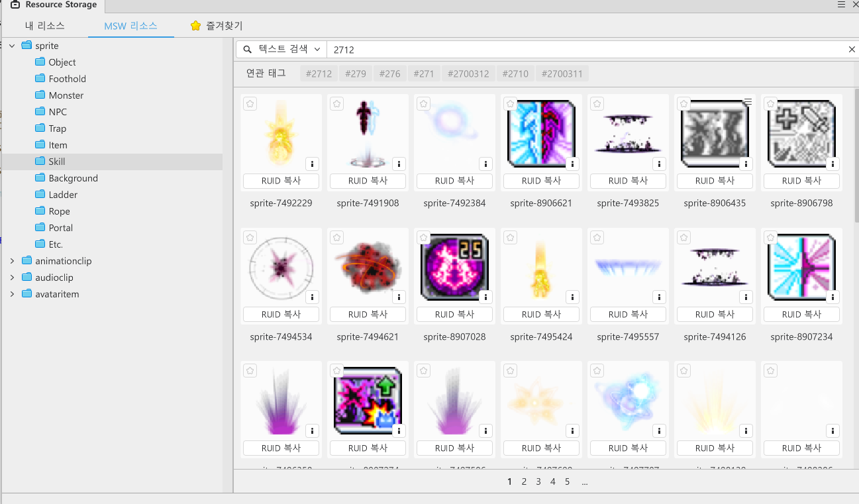Open the 즐겨찾기 favorites tab
The height and width of the screenshot is (504, 859).
pyautogui.click(x=216, y=26)
